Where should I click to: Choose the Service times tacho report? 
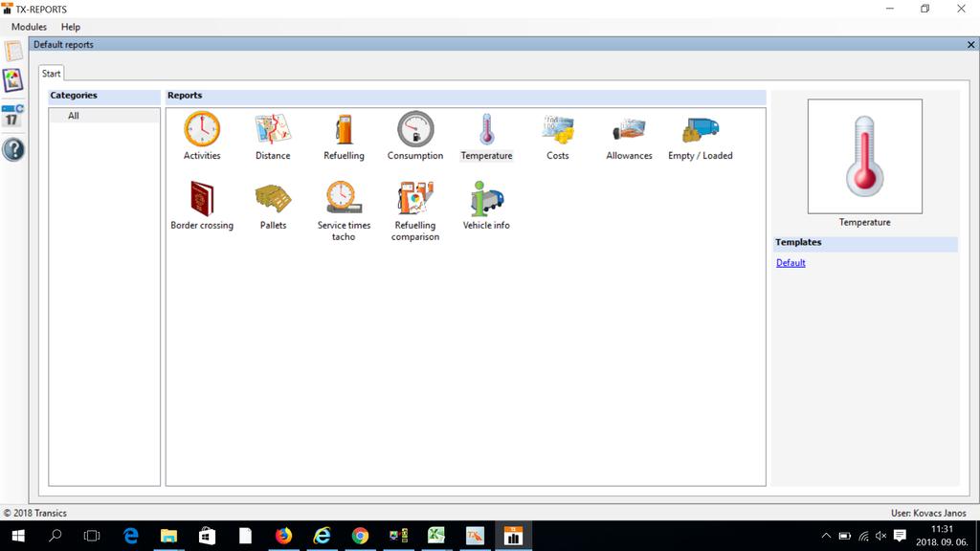point(344,211)
